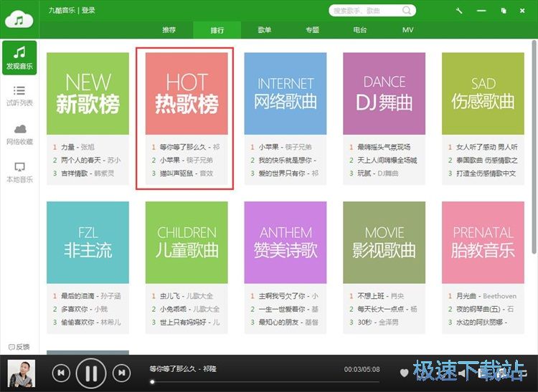This screenshot has height=392, width=538.
Task: Skip to the next track
Action: click(122, 373)
